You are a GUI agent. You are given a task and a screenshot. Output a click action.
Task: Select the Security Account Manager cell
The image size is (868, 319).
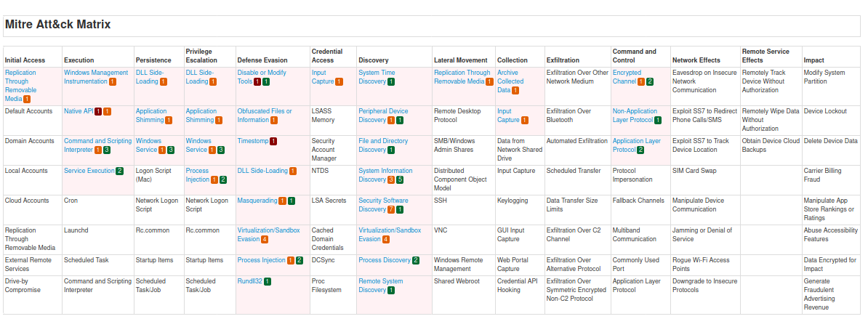[x=333, y=150]
